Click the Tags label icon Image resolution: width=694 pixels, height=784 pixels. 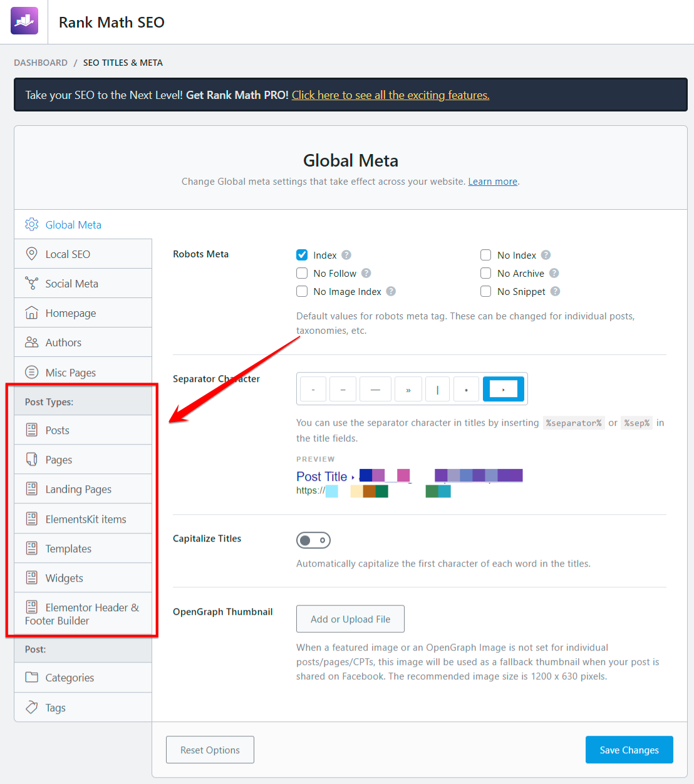tap(31, 707)
